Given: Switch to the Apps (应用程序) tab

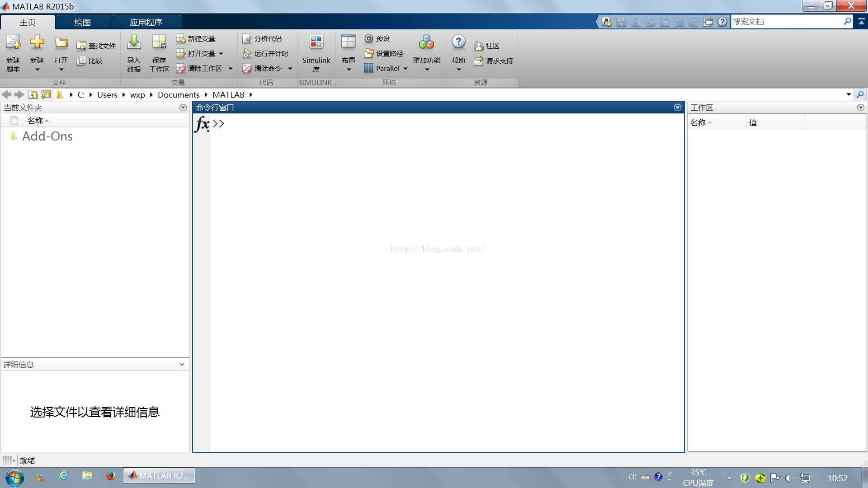Looking at the screenshot, I should pyautogui.click(x=146, y=22).
